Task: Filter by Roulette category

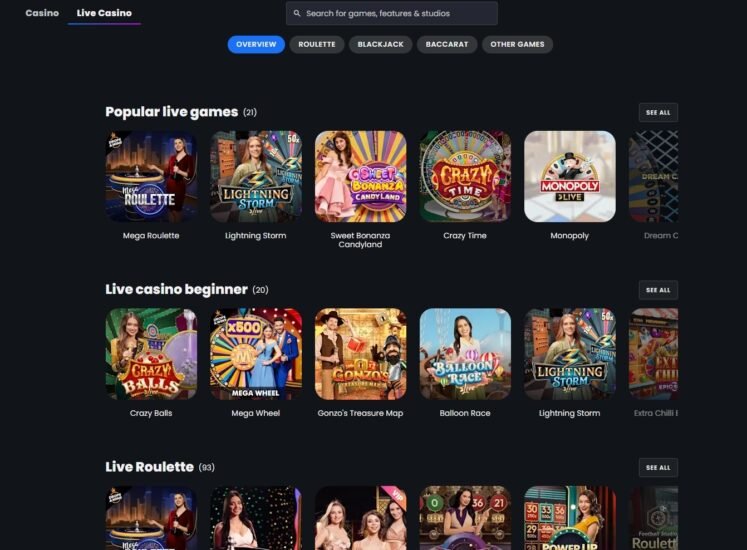Action: point(317,44)
